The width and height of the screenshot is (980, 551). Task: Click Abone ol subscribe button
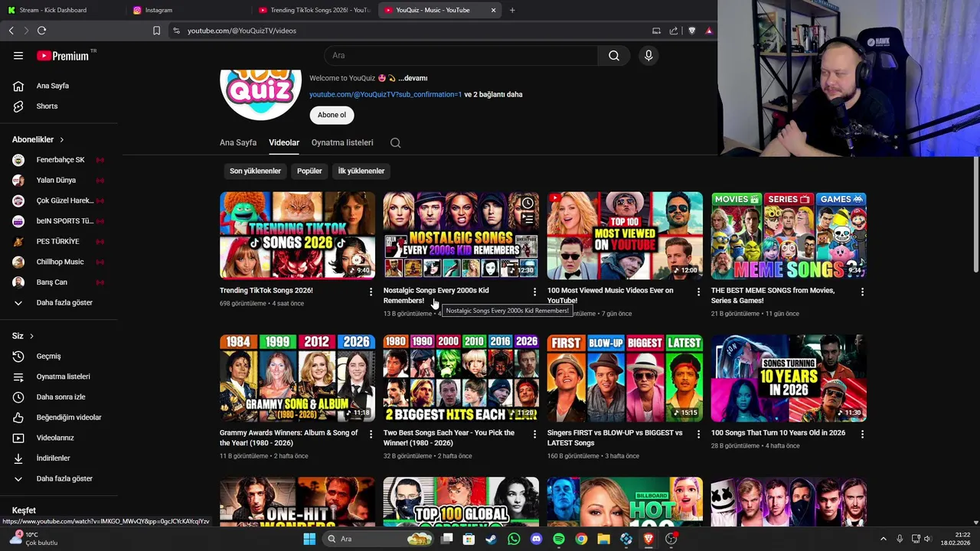tap(332, 115)
